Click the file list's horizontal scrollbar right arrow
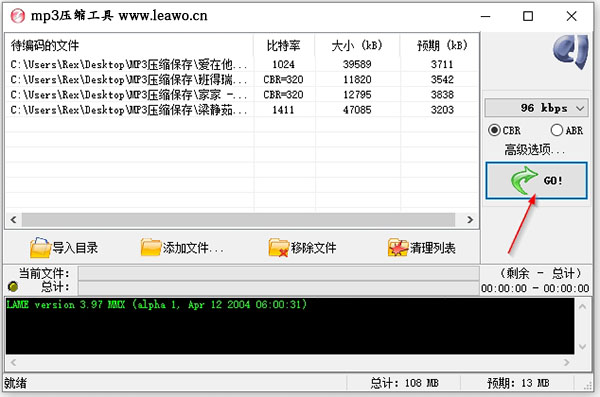Screen dimensions: 600x397 click(470, 220)
